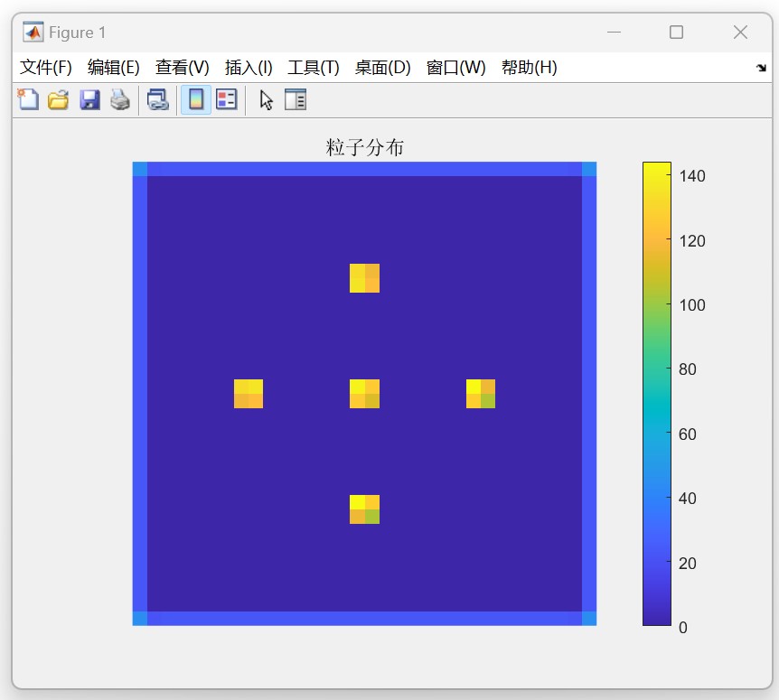Click the colorbar tick label 0
Image resolution: width=779 pixels, height=700 pixels.
(x=683, y=628)
